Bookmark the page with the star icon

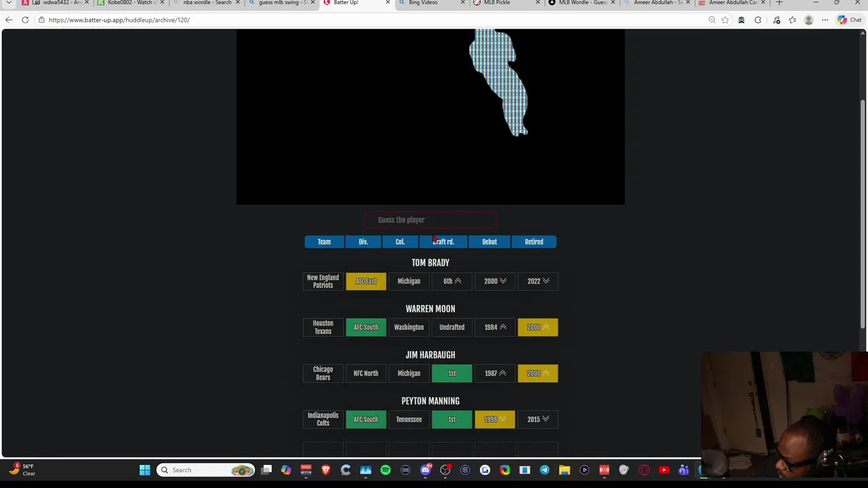pos(725,20)
